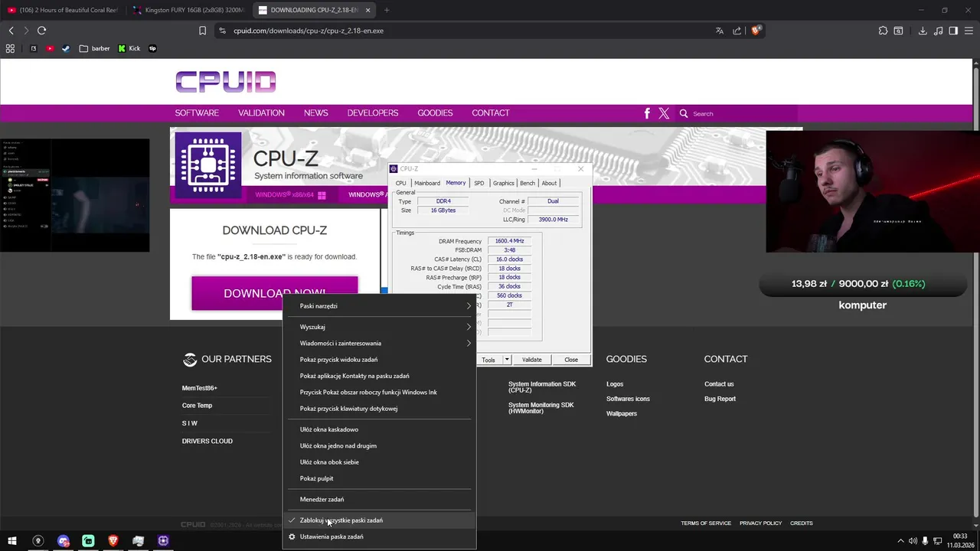Go back with the browser back arrow
The image size is (980, 551).
11,31
